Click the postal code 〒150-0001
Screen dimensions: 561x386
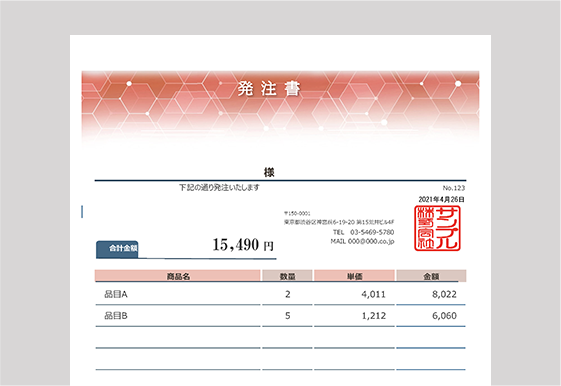[297, 213]
